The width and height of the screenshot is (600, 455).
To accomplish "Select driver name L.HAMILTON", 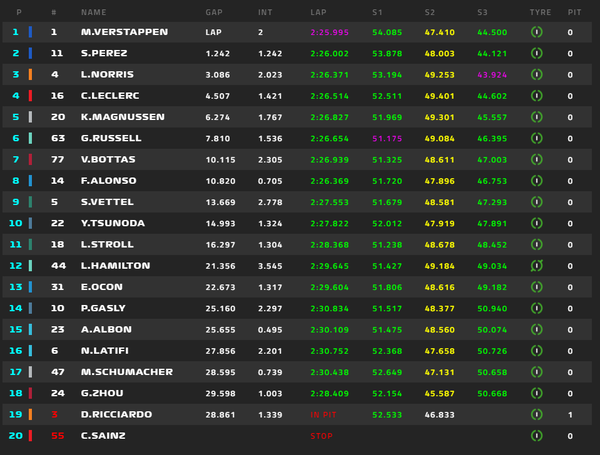I will coord(116,266).
